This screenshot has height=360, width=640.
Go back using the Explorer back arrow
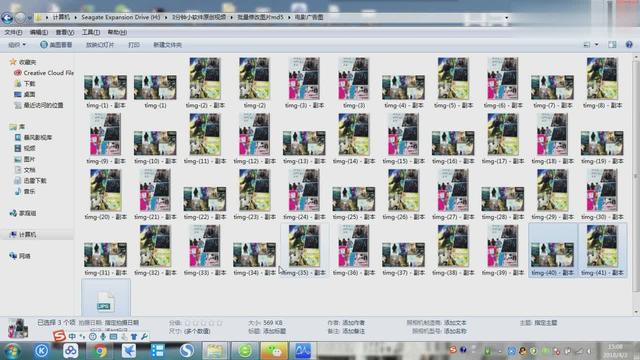[7, 18]
